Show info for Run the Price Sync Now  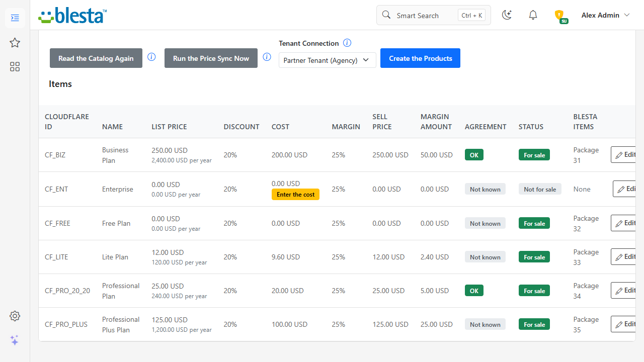267,57
